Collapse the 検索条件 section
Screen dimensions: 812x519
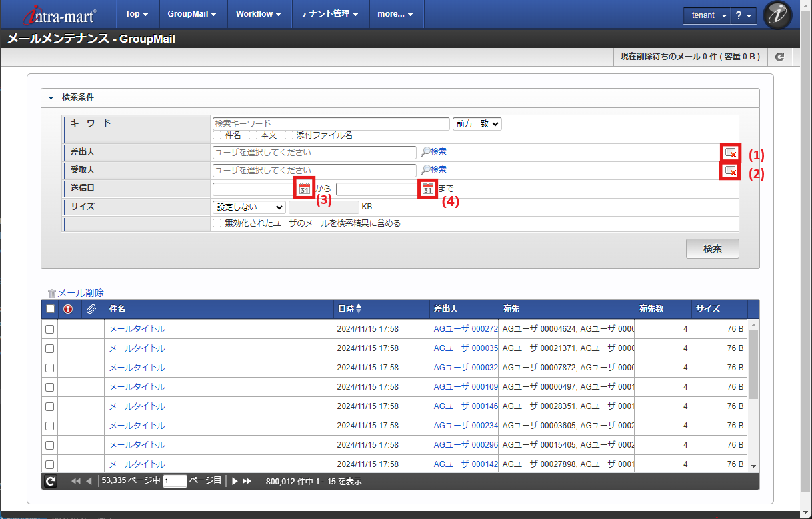coord(51,97)
